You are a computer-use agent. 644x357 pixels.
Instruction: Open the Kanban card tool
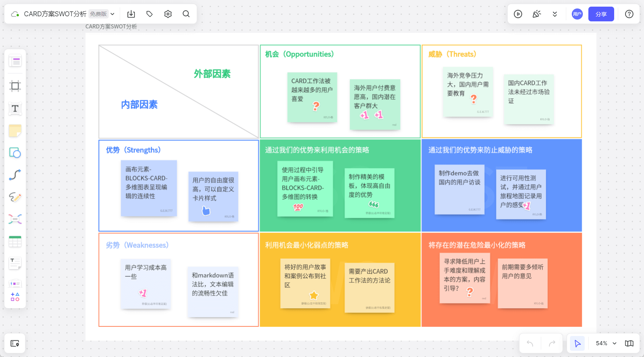pos(15,284)
